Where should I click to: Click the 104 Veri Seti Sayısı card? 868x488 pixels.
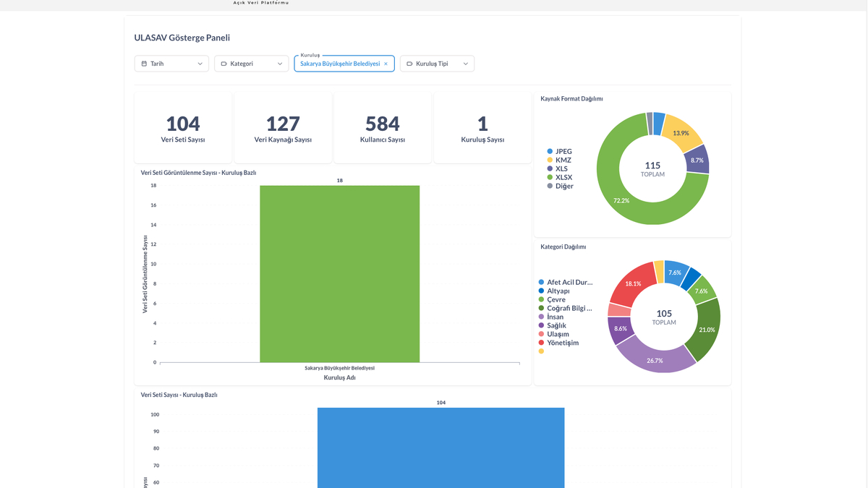pos(183,128)
